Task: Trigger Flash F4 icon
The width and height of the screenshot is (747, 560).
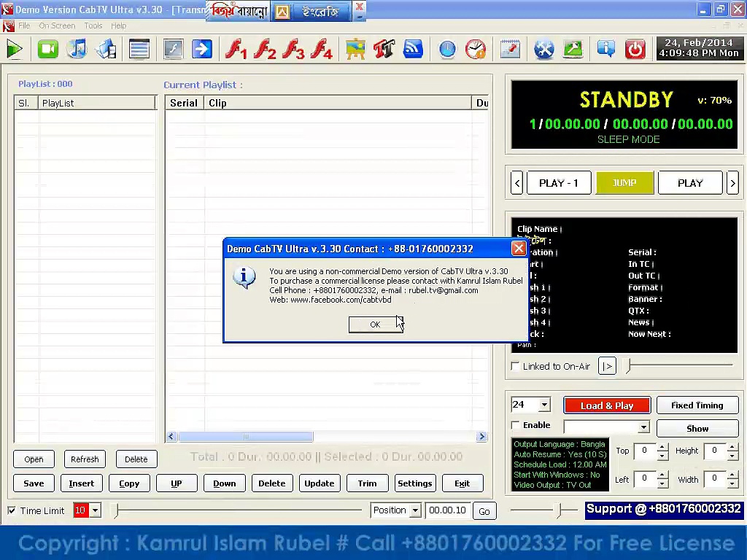Action: tap(322, 49)
